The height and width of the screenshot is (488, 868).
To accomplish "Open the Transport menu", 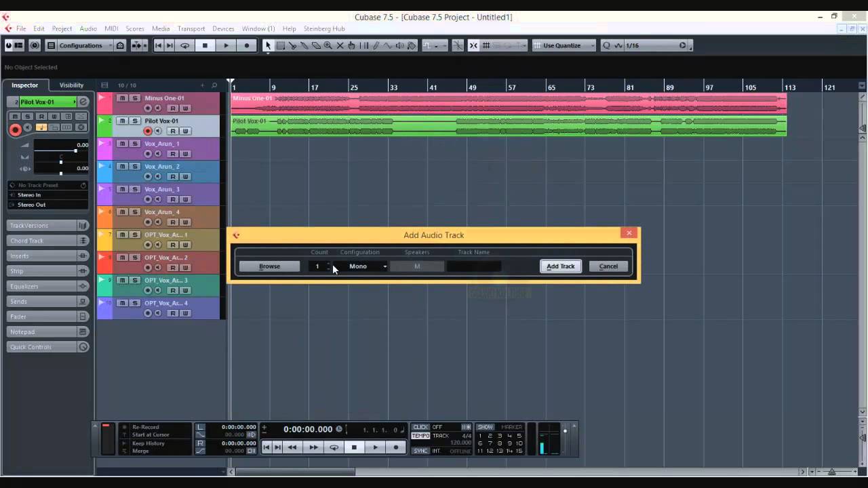I will tap(191, 28).
